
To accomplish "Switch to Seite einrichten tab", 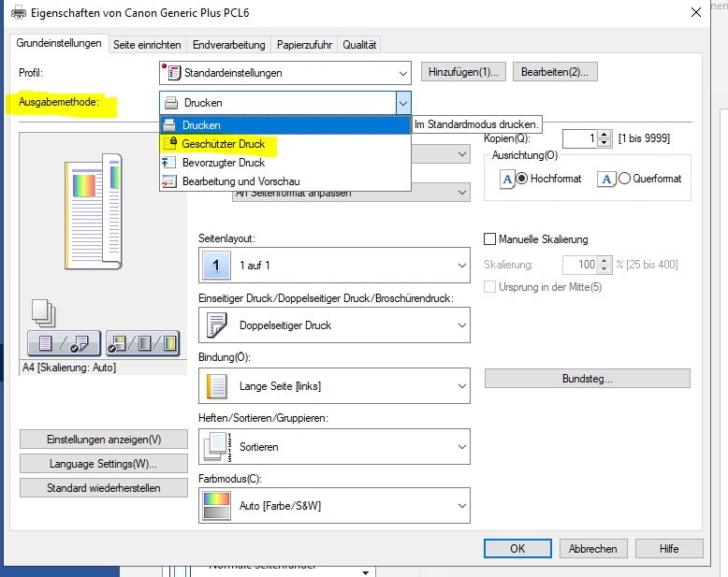I will tap(147, 45).
